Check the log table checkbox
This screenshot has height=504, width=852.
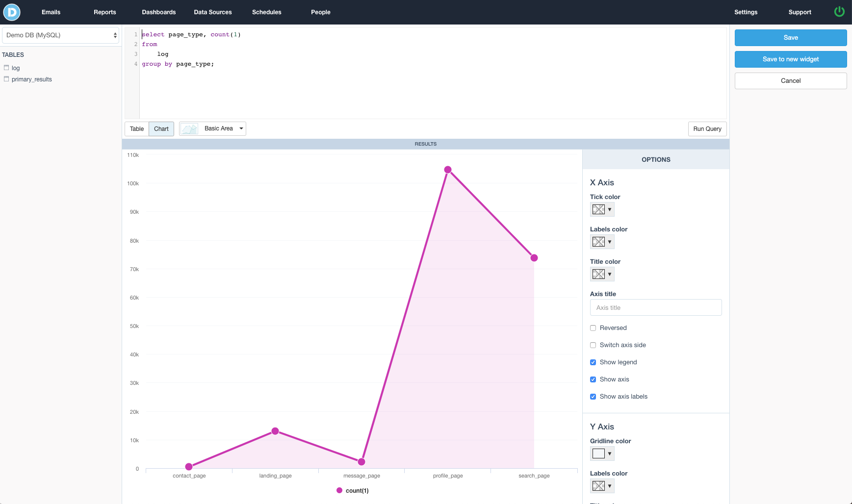pyautogui.click(x=6, y=68)
